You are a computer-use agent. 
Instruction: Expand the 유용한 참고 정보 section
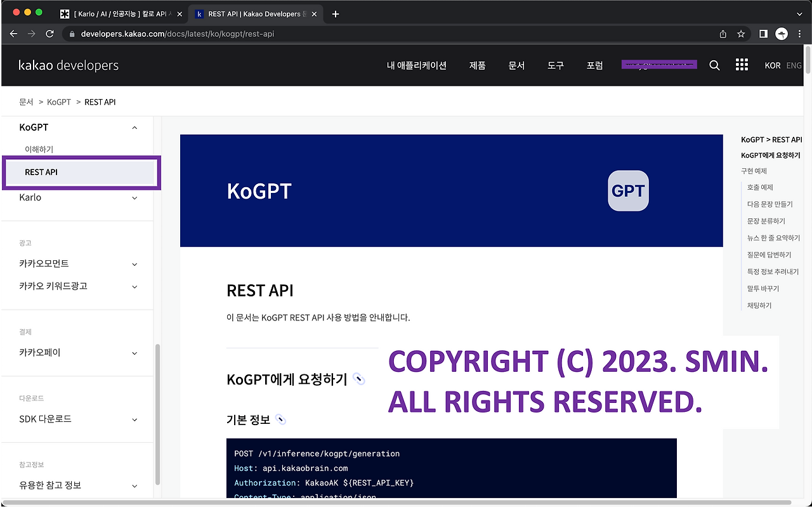click(x=134, y=485)
